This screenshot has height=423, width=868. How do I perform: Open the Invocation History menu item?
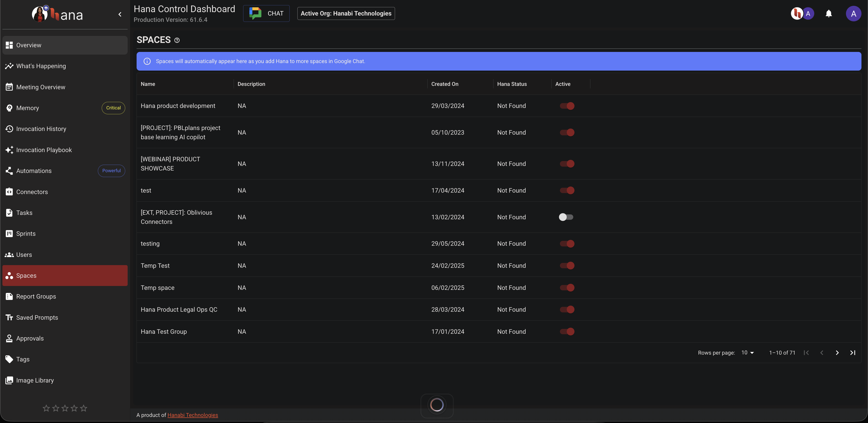pos(41,129)
